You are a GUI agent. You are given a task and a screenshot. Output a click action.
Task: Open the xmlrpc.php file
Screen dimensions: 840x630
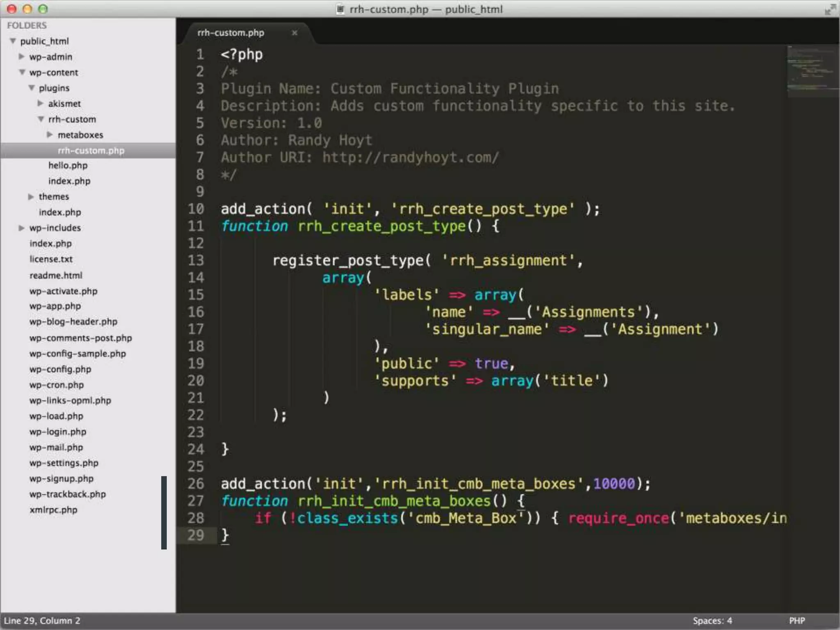pos(53,510)
